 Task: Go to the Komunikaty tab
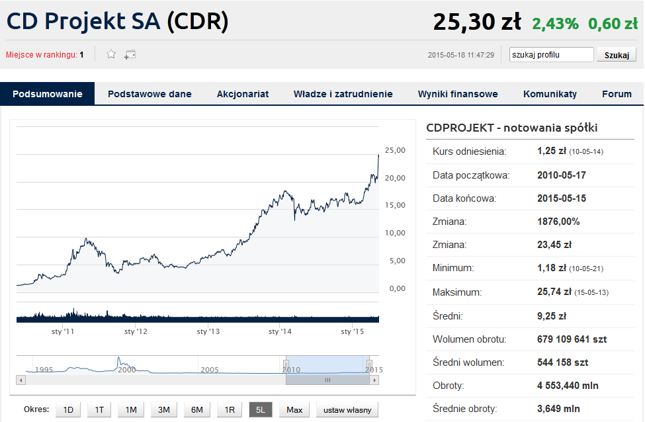coord(549,94)
